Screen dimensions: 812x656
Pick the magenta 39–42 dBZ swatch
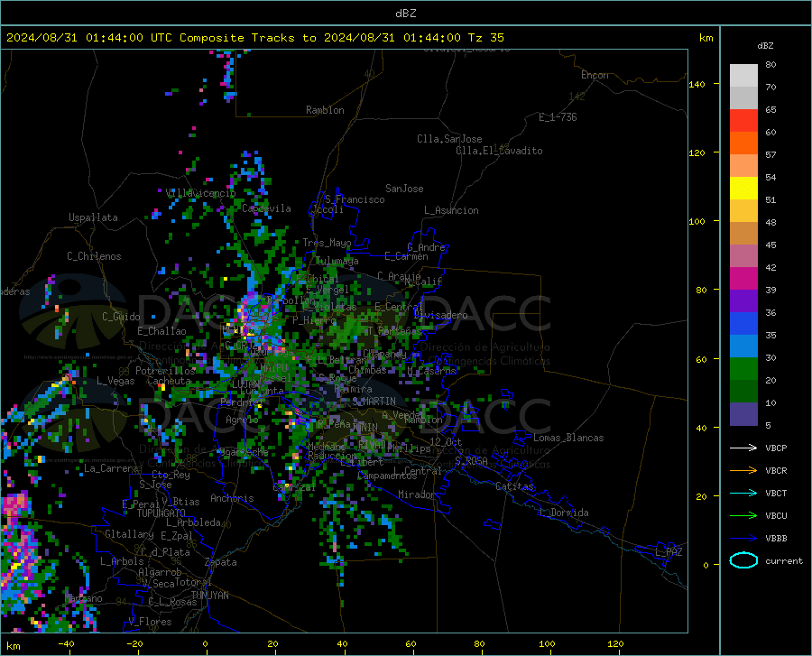tap(743, 279)
